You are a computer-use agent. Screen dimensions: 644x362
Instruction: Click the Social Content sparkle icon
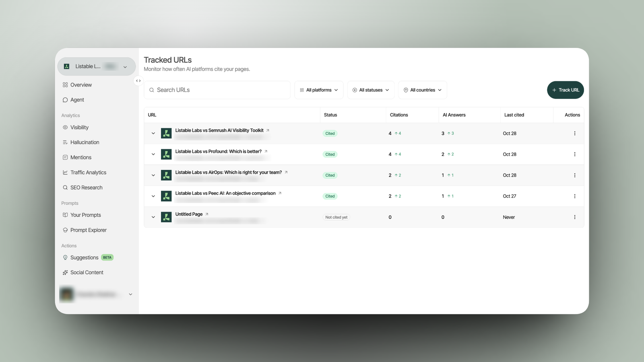coord(65,273)
